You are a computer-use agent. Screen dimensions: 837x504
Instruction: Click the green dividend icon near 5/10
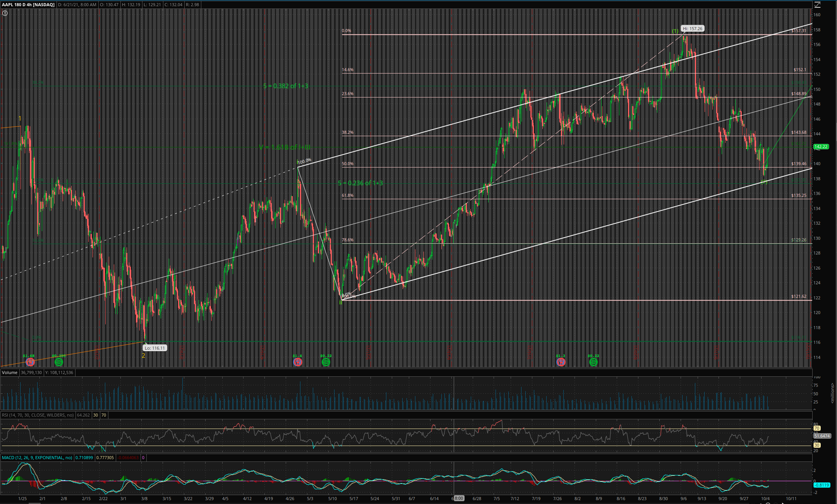(326, 362)
